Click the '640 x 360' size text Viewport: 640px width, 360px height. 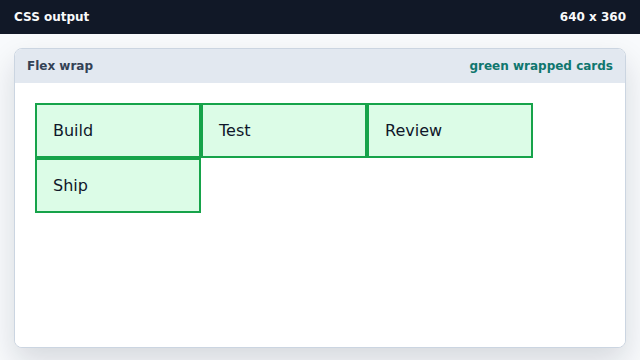(x=593, y=17)
